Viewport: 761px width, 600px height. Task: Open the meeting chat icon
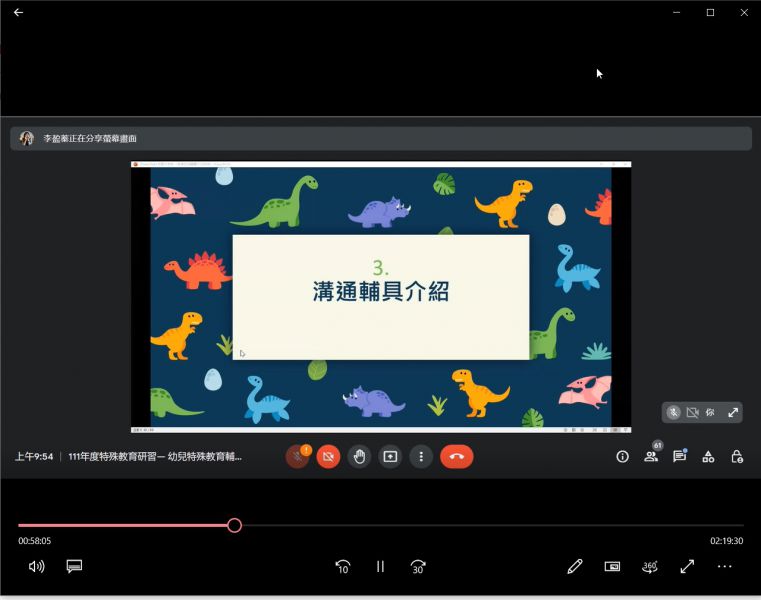679,456
